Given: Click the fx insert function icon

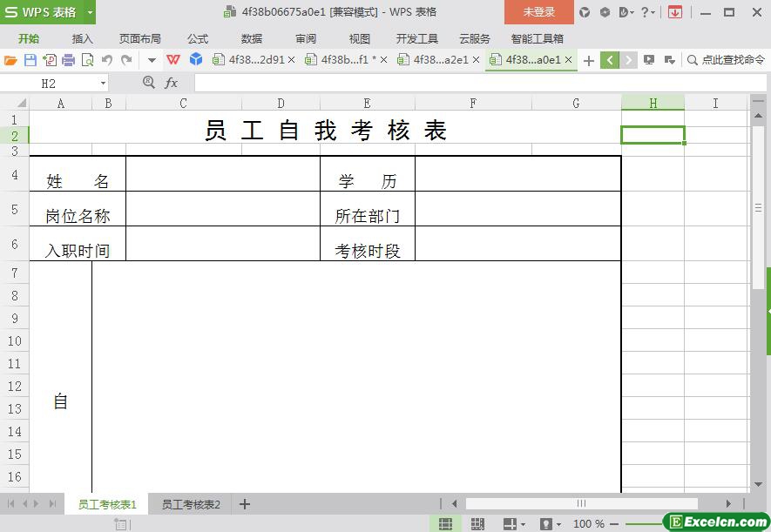Looking at the screenshot, I should [x=172, y=83].
